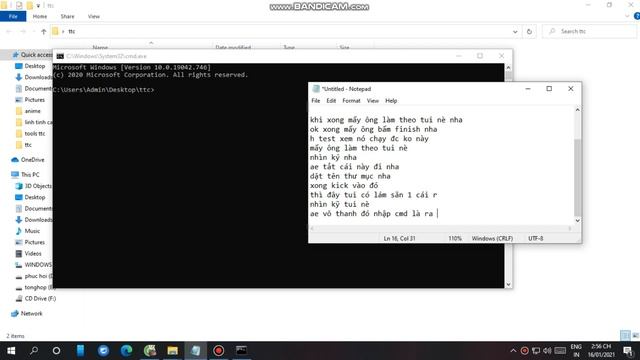
Task: Open Explorer Share ribbon tab
Action: (x=67, y=16)
